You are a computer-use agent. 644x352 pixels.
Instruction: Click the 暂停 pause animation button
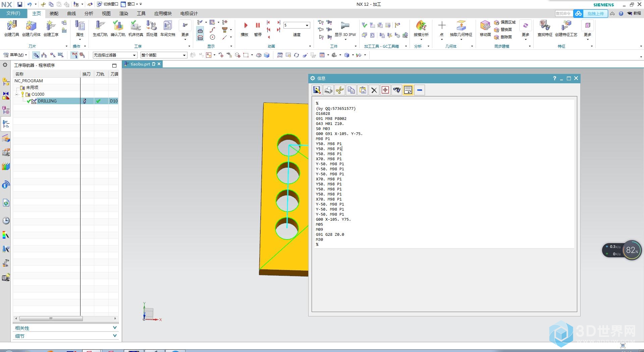[258, 26]
